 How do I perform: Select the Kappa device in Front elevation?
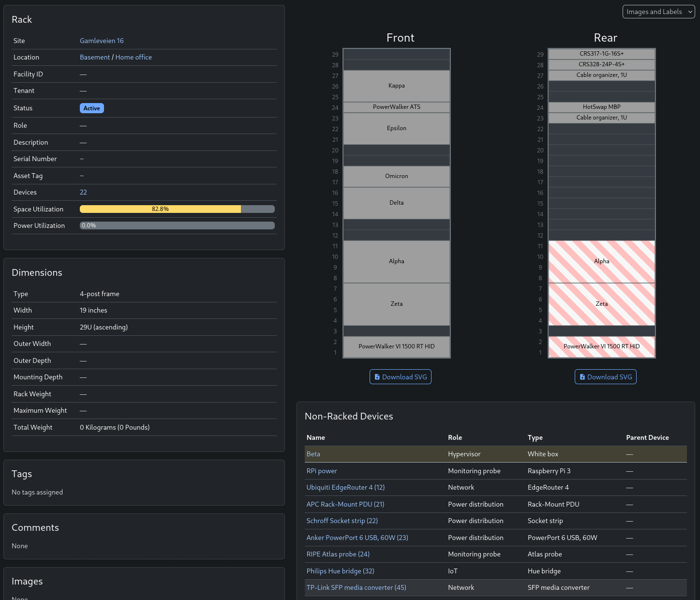point(396,86)
